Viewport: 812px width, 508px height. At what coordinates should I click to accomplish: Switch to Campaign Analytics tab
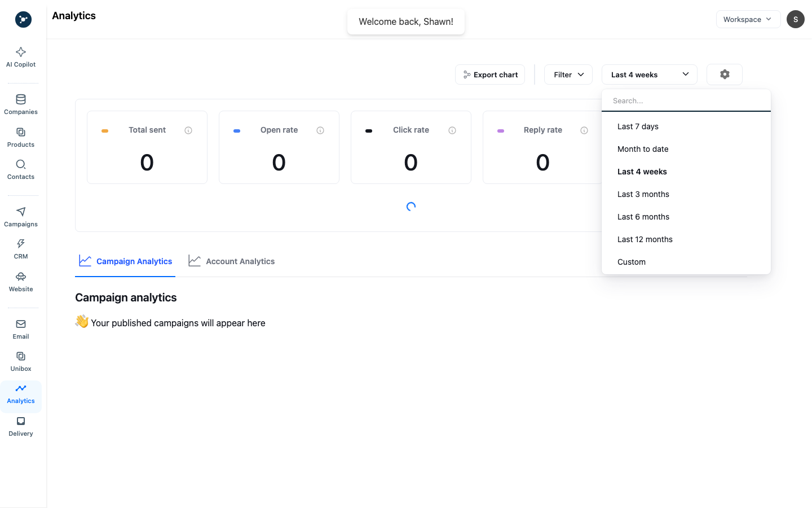pos(125,261)
